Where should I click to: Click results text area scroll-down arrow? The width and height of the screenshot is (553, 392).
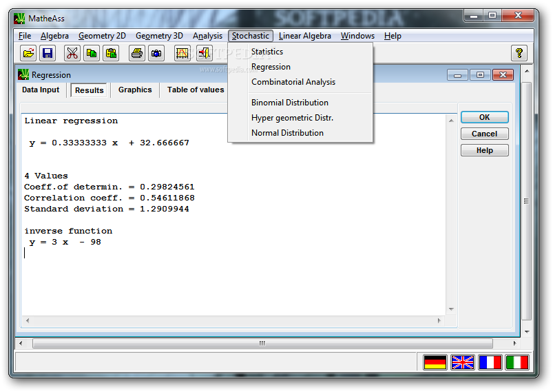(x=451, y=309)
